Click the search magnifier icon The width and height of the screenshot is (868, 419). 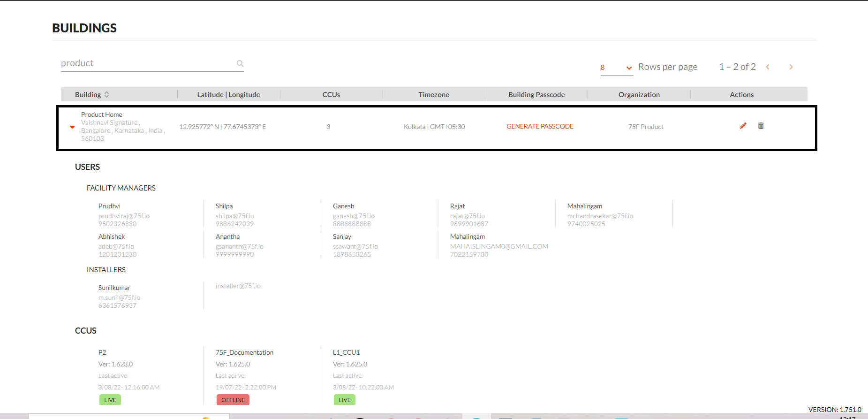(240, 63)
